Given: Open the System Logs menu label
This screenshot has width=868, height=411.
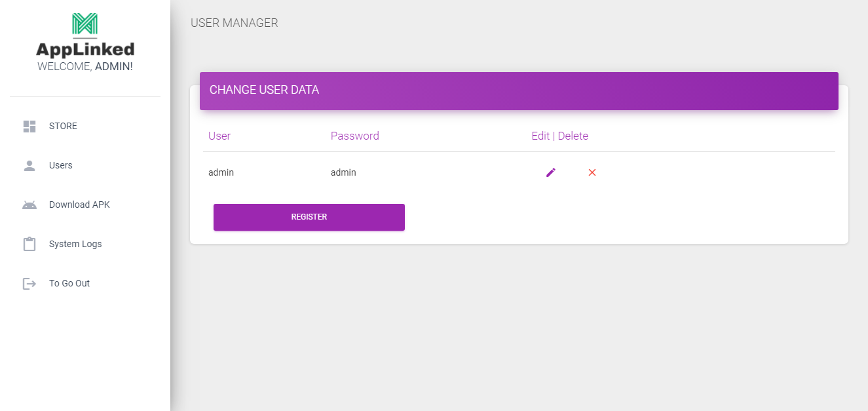Looking at the screenshot, I should tap(75, 245).
